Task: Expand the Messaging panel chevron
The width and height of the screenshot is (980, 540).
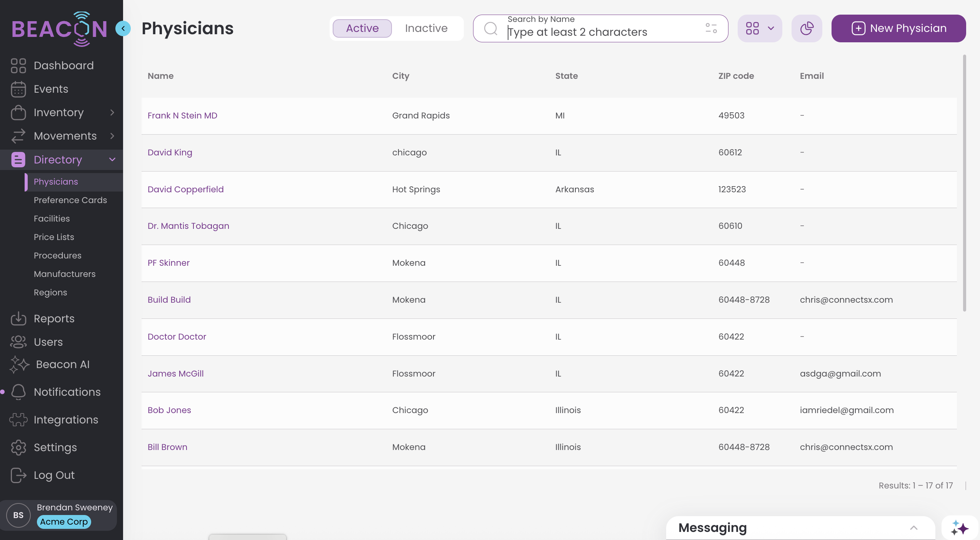Action: 914,528
